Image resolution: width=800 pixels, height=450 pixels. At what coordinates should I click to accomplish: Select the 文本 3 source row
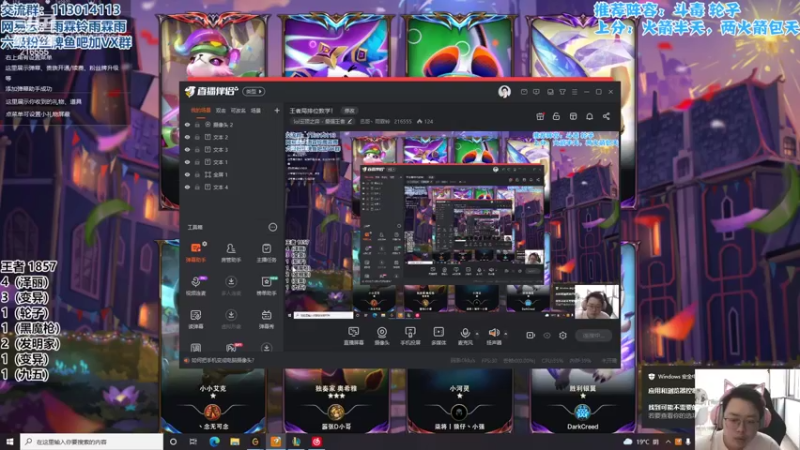click(x=232, y=149)
